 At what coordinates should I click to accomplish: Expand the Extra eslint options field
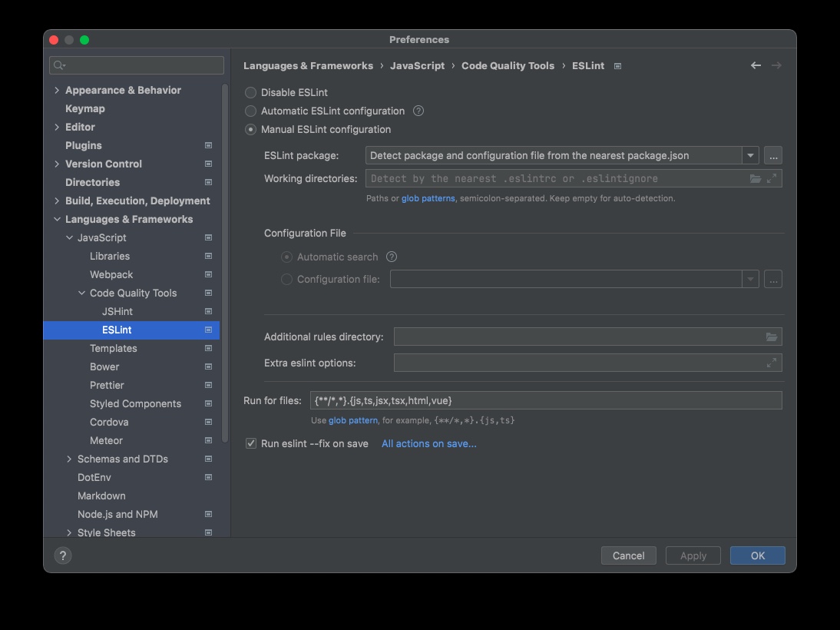(x=772, y=363)
